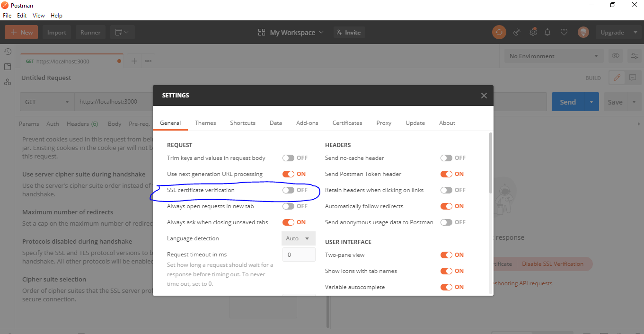The width and height of the screenshot is (644, 334).
Task: Open the APIs sidebar icon
Action: (8, 82)
